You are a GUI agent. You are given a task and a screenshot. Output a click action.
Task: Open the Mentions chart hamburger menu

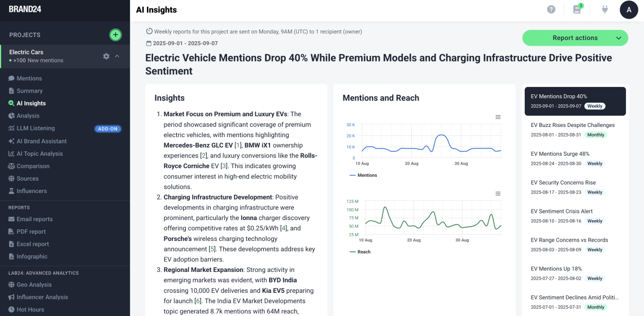pos(498,117)
